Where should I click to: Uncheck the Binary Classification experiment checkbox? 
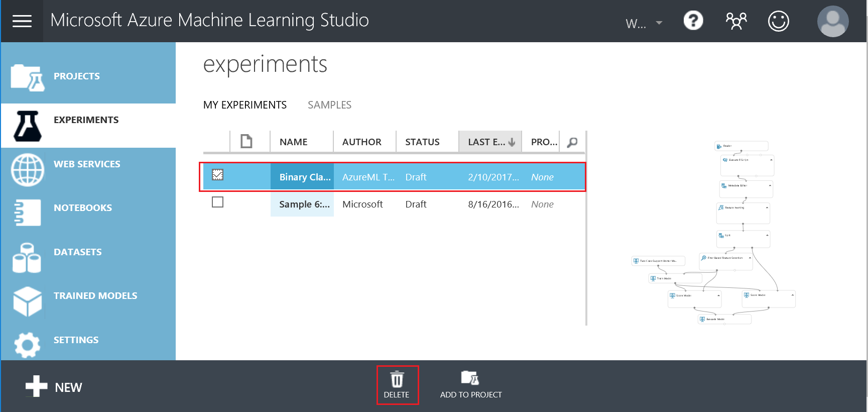coord(217,175)
